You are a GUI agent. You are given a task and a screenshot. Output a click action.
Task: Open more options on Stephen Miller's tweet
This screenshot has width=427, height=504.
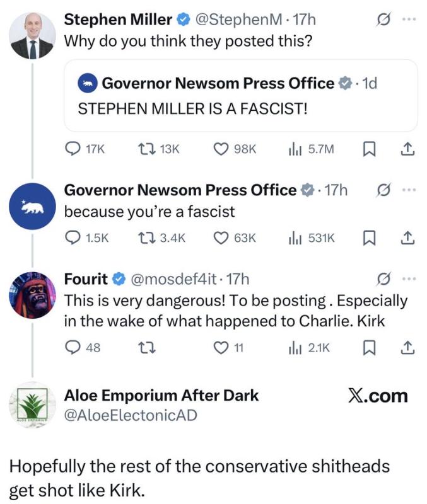[x=409, y=20]
